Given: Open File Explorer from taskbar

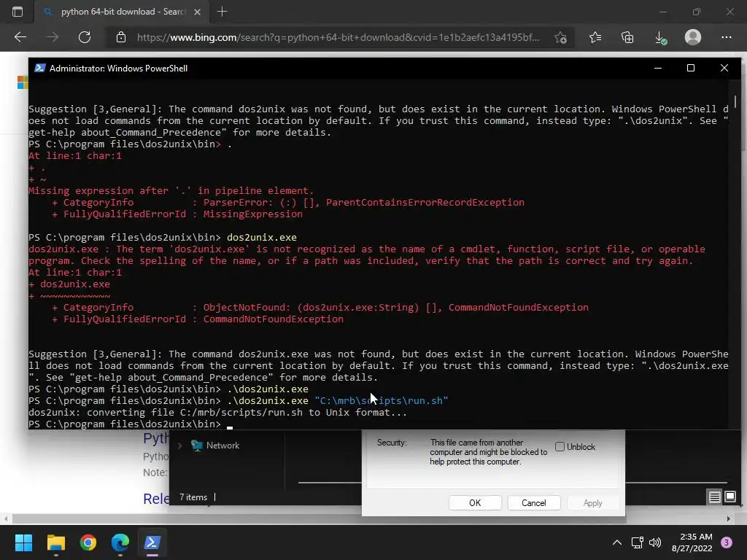Looking at the screenshot, I should [x=55, y=542].
